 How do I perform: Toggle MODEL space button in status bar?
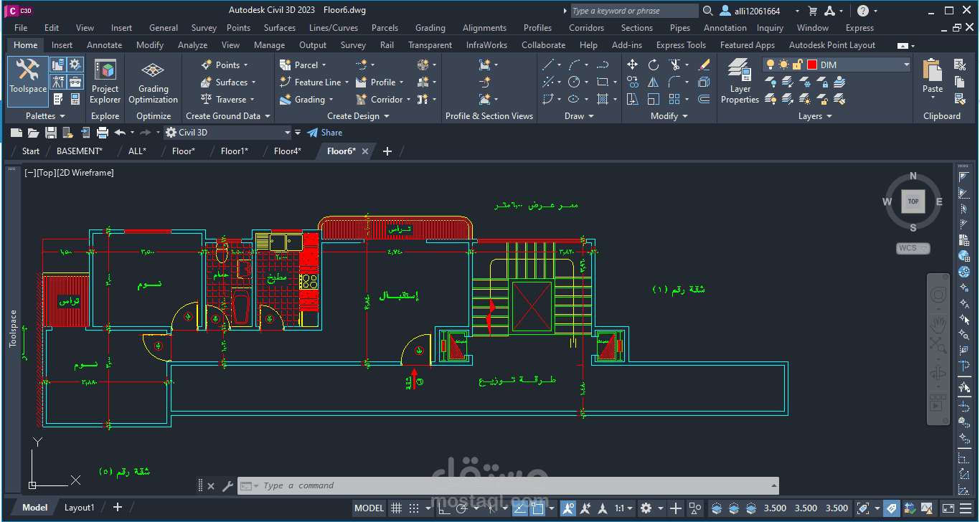[369, 508]
